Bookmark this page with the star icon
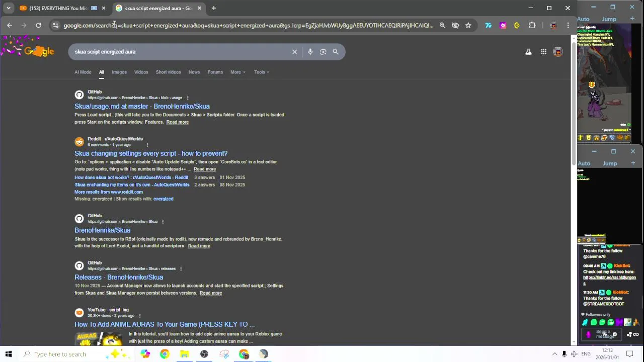 (x=468, y=25)
